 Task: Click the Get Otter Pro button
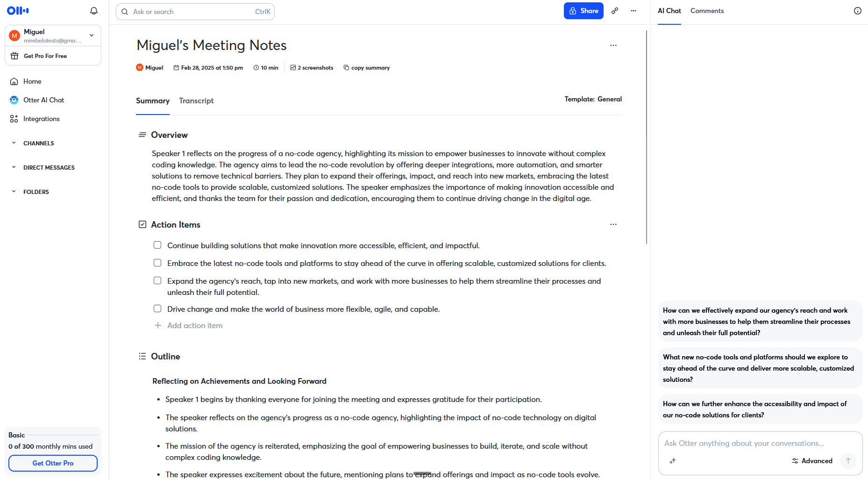tap(53, 463)
